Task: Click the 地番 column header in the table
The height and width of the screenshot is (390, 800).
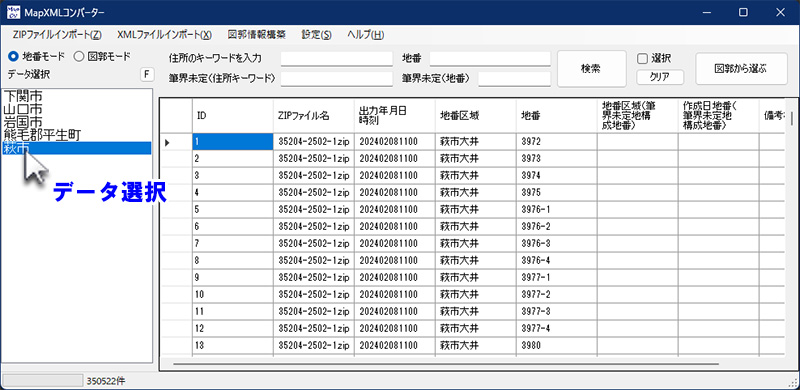Action: (x=557, y=115)
